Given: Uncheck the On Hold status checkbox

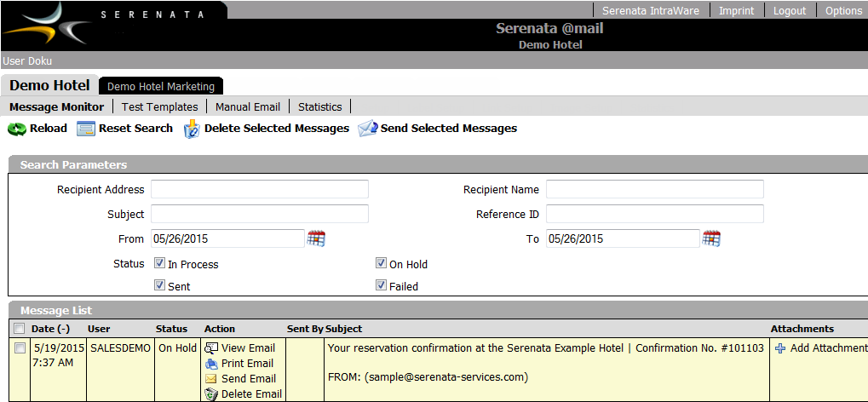Looking at the screenshot, I should click(x=381, y=263).
